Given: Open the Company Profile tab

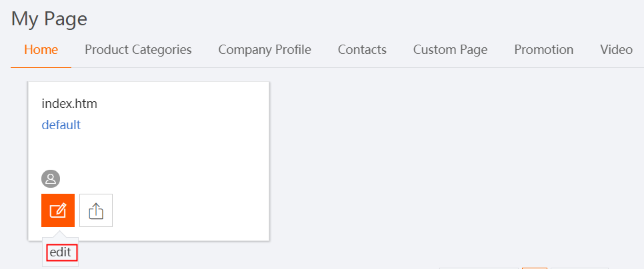Looking at the screenshot, I should [x=265, y=50].
